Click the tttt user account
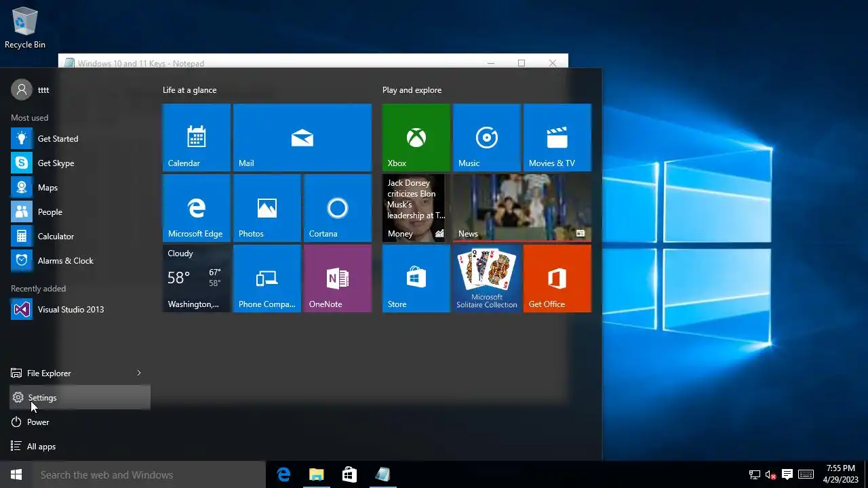 pos(31,89)
